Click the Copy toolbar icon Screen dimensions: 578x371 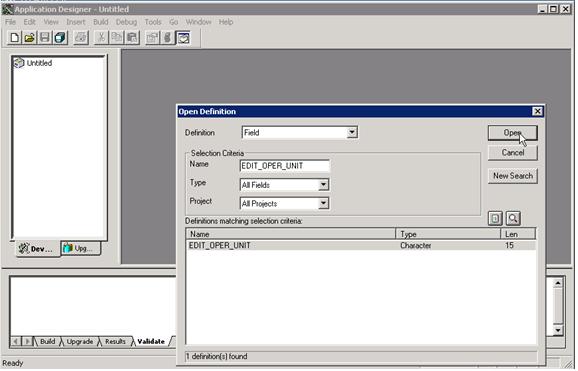coord(117,38)
